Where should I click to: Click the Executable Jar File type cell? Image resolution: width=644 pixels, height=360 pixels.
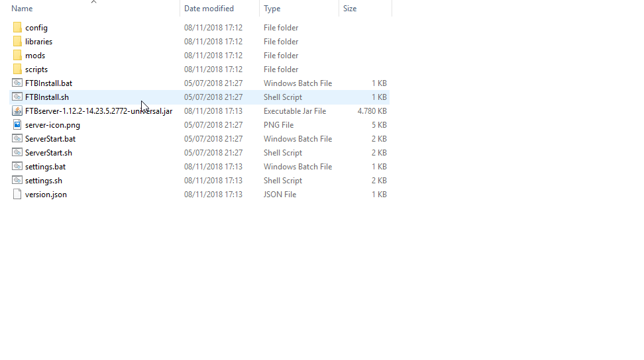(294, 111)
